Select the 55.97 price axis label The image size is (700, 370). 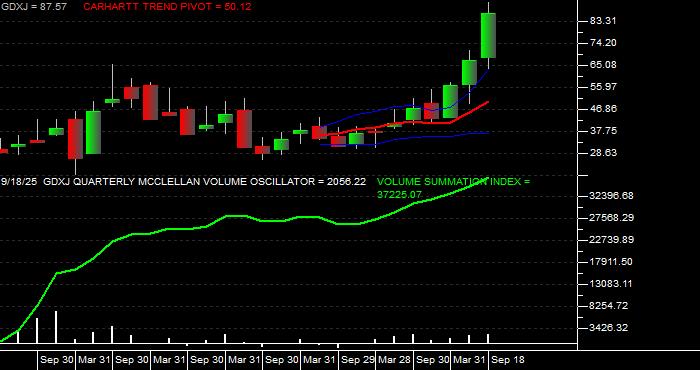pos(604,87)
